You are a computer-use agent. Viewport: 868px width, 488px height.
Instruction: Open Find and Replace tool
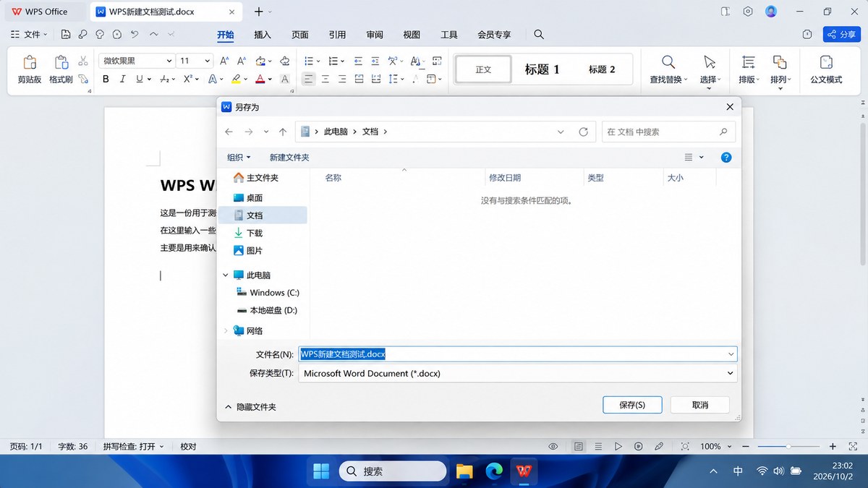[x=668, y=69]
